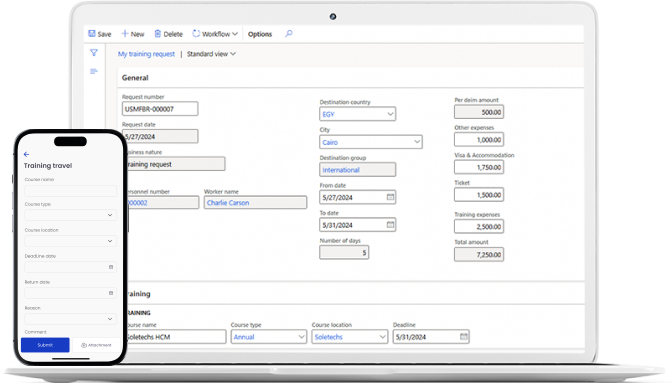Click the Request number field USMFBR-000007

tap(160, 109)
